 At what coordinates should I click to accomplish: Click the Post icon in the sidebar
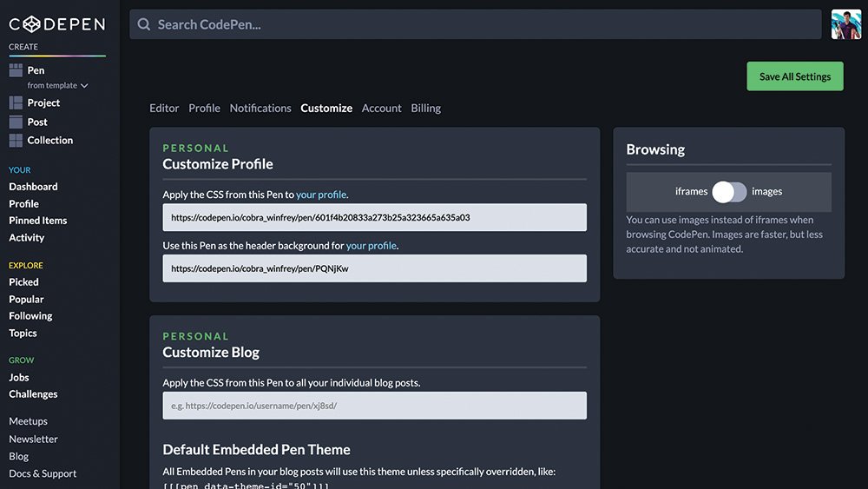(x=16, y=122)
